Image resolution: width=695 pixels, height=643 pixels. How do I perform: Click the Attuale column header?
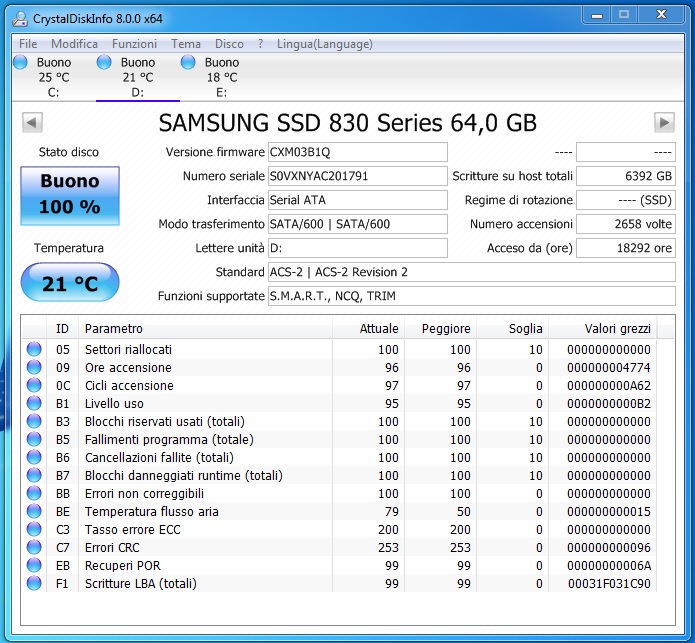[368, 328]
